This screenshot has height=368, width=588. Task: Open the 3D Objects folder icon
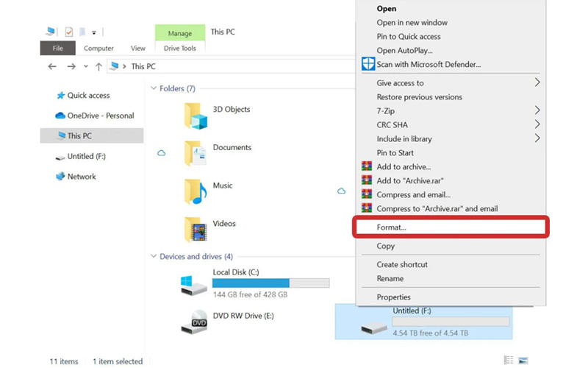click(x=196, y=116)
